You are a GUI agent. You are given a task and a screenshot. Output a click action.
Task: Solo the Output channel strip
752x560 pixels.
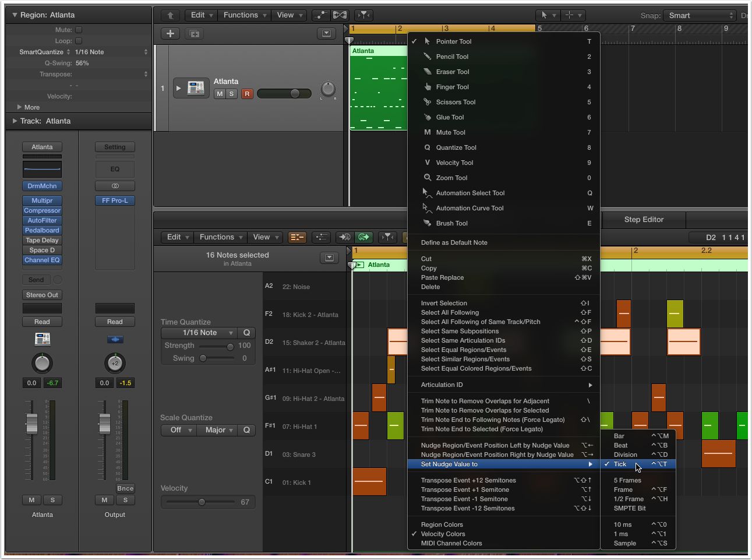pos(125,500)
